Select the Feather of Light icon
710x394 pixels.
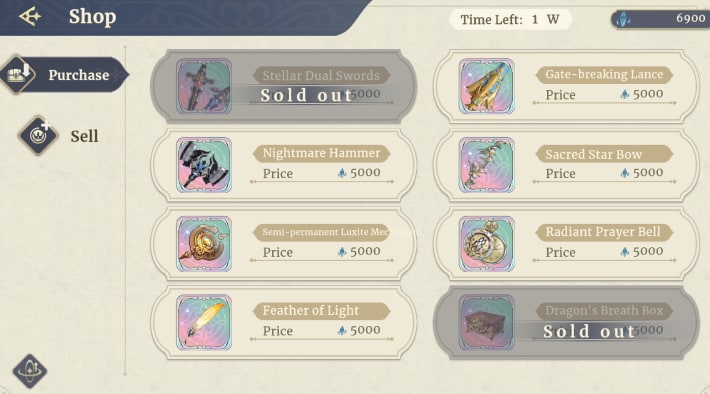tap(204, 322)
